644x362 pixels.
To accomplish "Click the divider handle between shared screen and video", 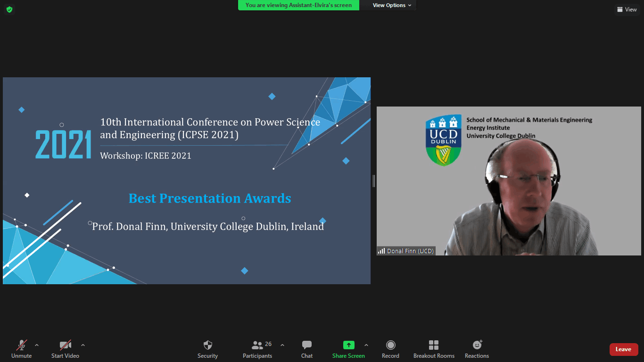I will coord(374,181).
